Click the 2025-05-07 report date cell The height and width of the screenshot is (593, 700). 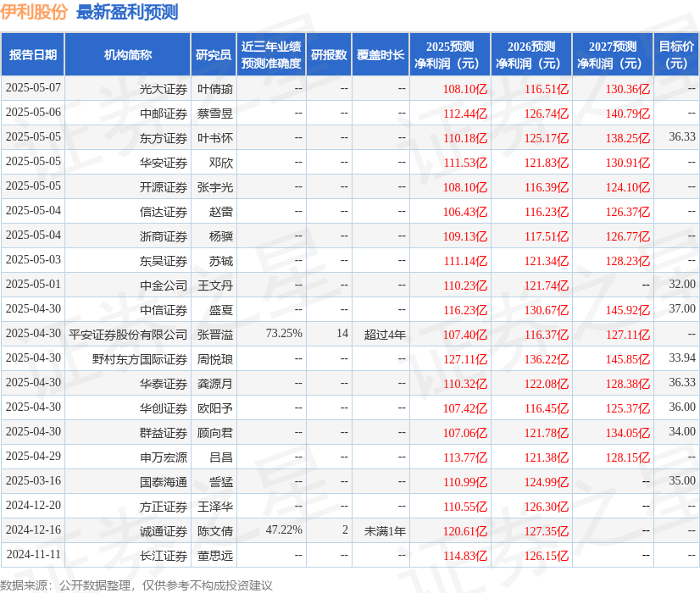[33, 88]
